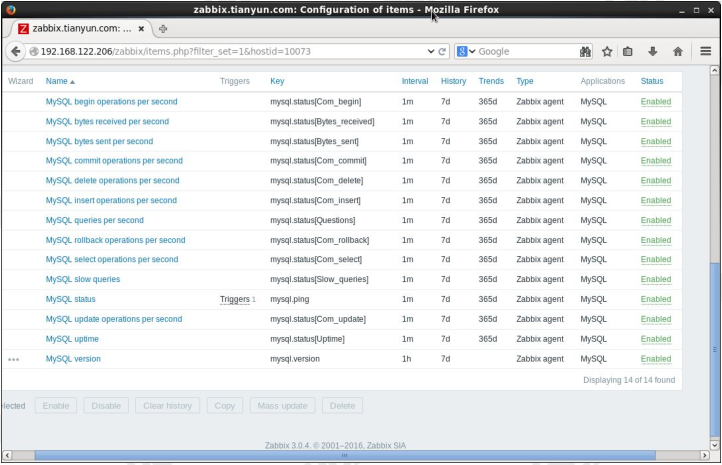Go to the Firefox home page icon
This screenshot has height=465, width=722.
coord(677,52)
